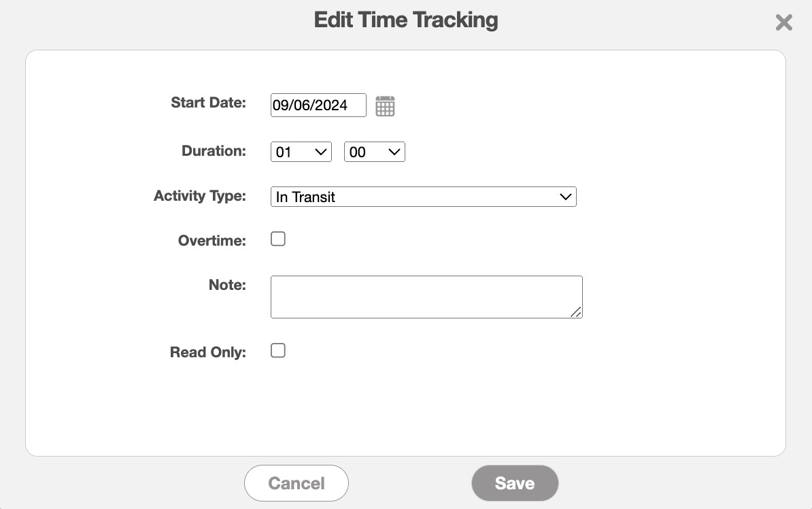
Task: Click the "Activity Type:" label
Action: pyautogui.click(x=200, y=196)
